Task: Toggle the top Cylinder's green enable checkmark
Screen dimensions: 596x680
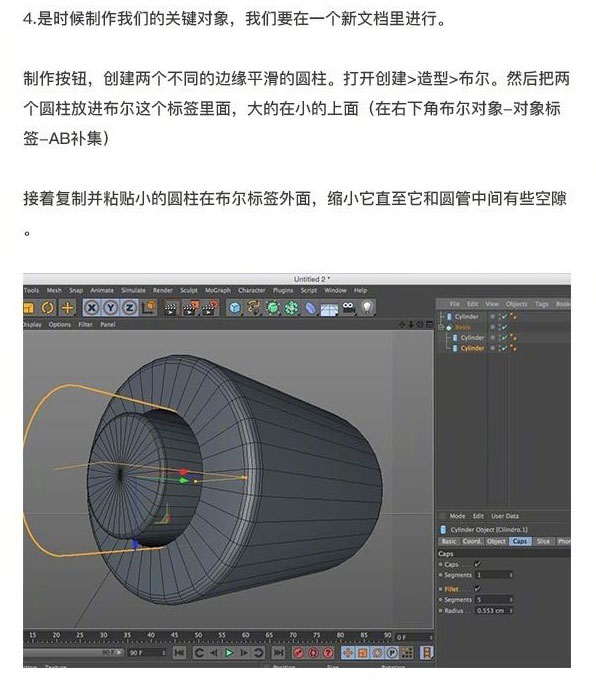Action: (x=504, y=317)
